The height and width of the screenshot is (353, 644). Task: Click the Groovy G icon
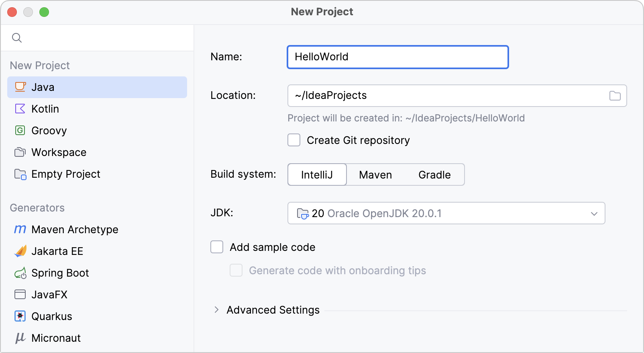click(x=20, y=130)
